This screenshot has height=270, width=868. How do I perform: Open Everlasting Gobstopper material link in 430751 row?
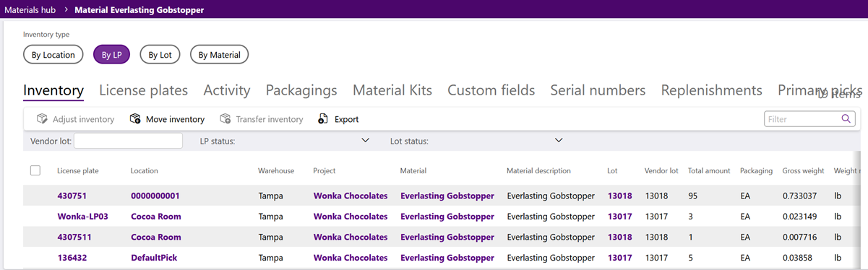click(x=447, y=196)
